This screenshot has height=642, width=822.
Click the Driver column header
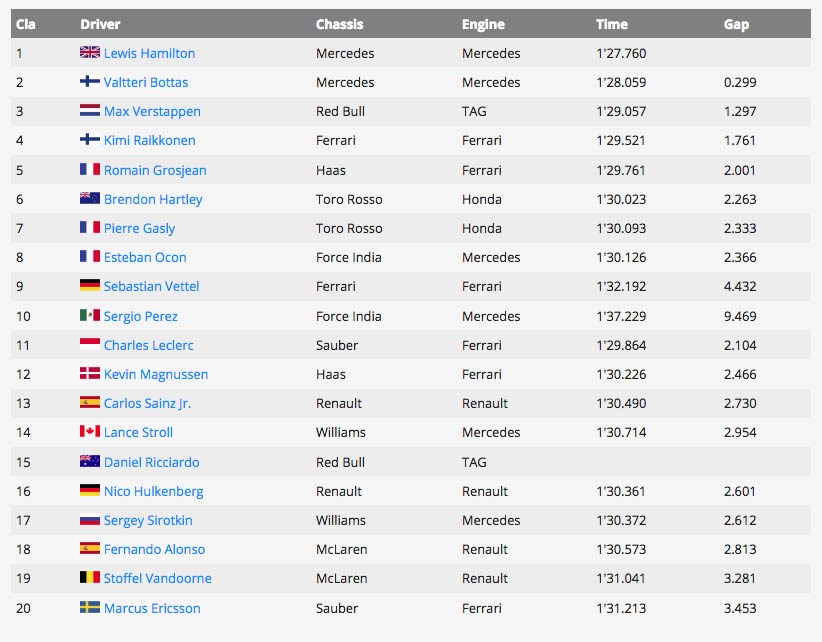pos(99,24)
